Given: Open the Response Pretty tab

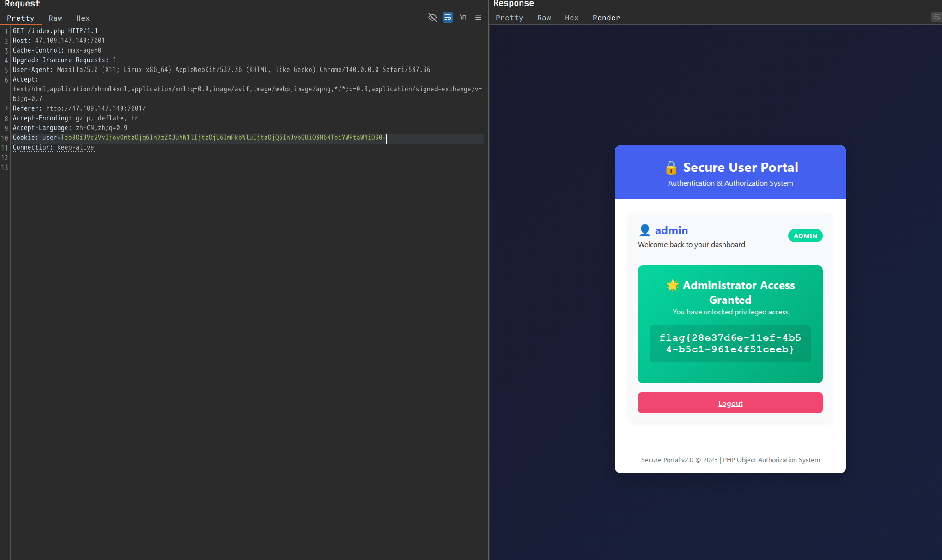Looking at the screenshot, I should coord(509,18).
